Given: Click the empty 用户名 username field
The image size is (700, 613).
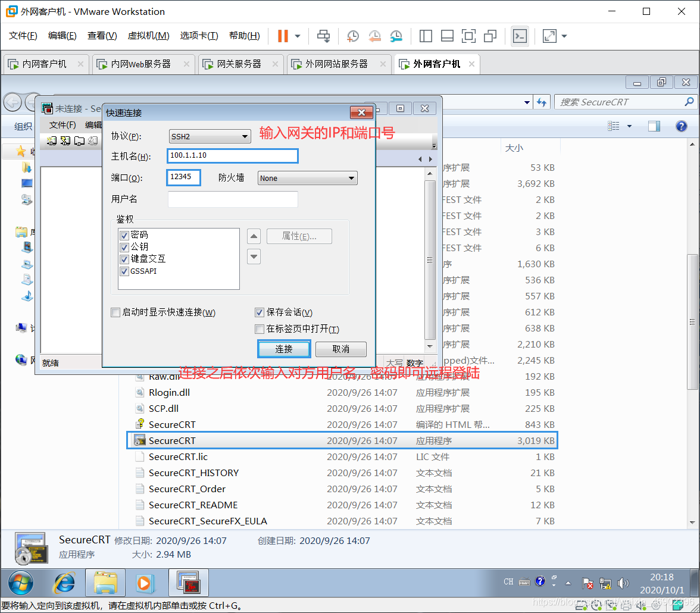Looking at the screenshot, I should tap(233, 199).
